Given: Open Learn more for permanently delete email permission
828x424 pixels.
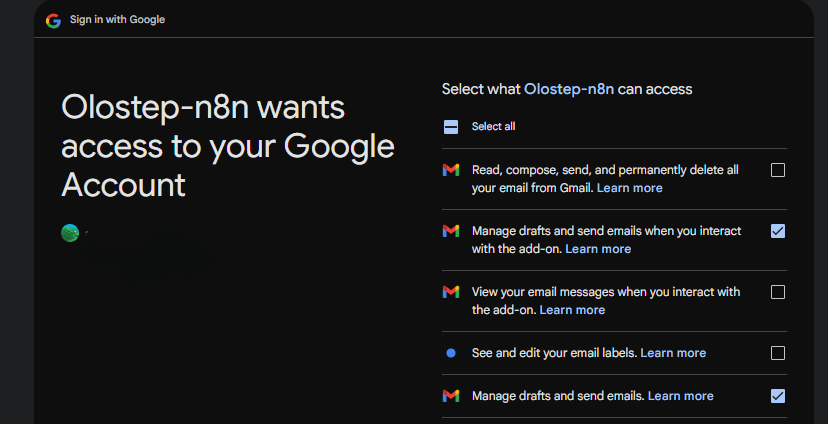Looking at the screenshot, I should point(629,188).
